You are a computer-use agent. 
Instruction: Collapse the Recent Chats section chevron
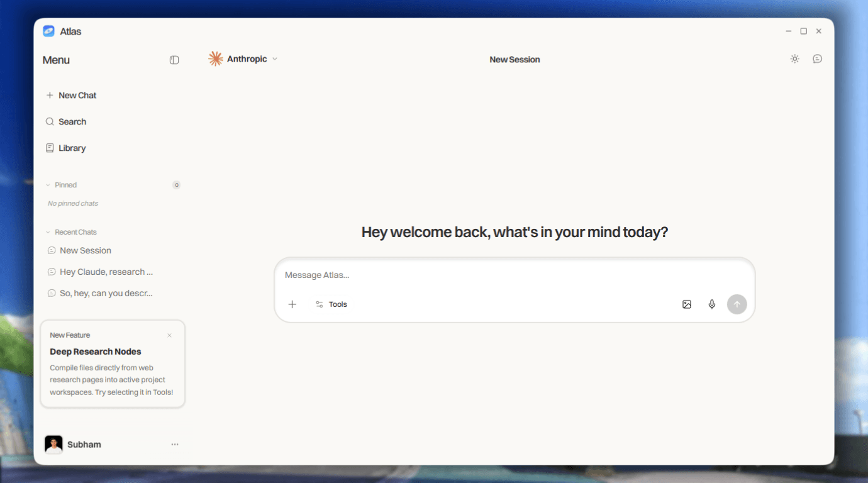pos(48,232)
